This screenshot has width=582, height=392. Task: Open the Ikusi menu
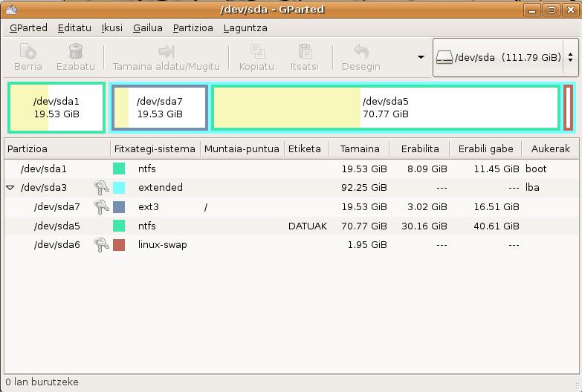[112, 27]
